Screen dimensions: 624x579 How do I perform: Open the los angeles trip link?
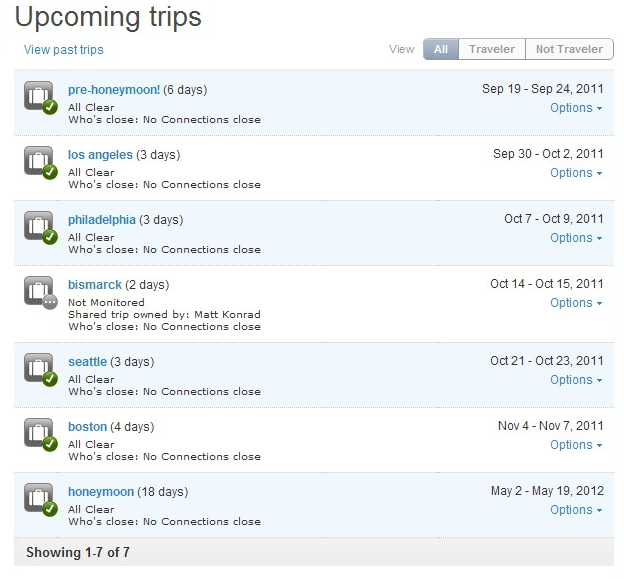click(100, 155)
